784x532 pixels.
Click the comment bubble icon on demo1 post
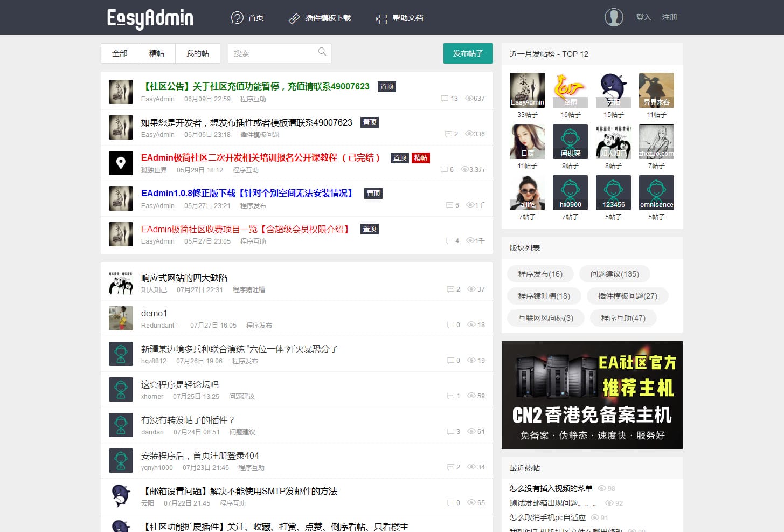451,324
